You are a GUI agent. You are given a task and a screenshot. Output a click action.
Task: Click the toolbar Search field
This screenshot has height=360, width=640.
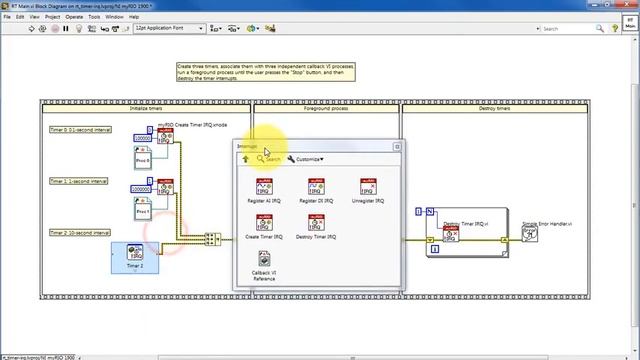(x=567, y=29)
